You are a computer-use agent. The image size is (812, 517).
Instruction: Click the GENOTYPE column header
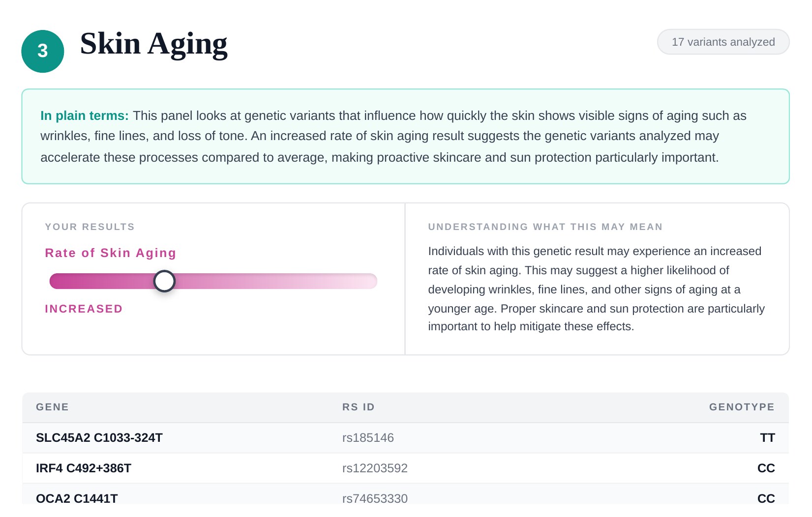[742, 407]
